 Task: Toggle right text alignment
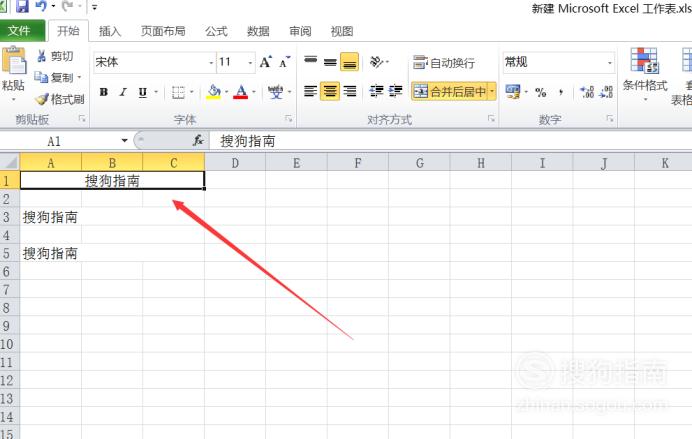[350, 91]
